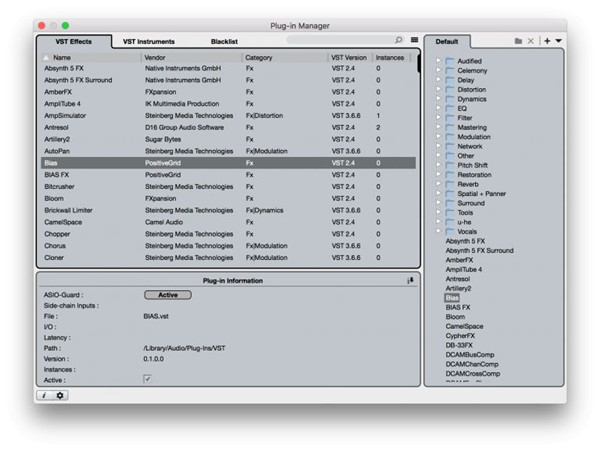
Task: Click the Network folder icon
Action: pyautogui.click(x=450, y=146)
